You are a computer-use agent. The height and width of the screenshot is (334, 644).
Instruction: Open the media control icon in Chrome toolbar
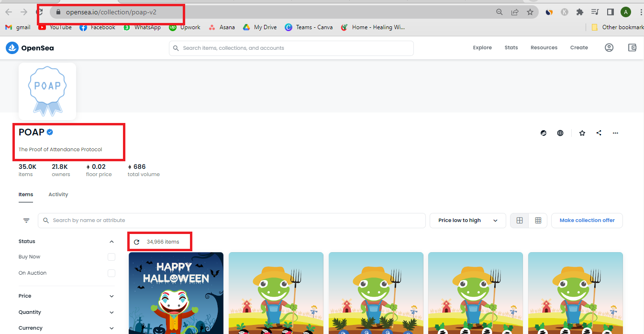point(595,12)
